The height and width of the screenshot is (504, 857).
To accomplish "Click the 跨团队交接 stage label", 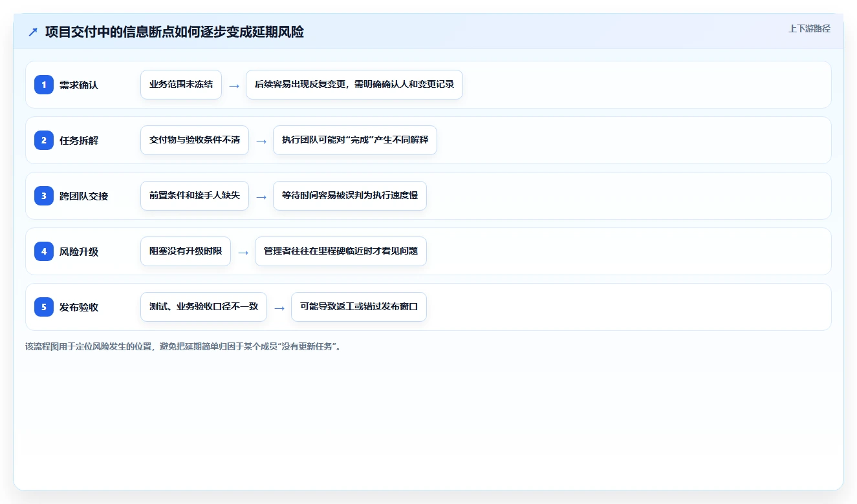I will [84, 196].
